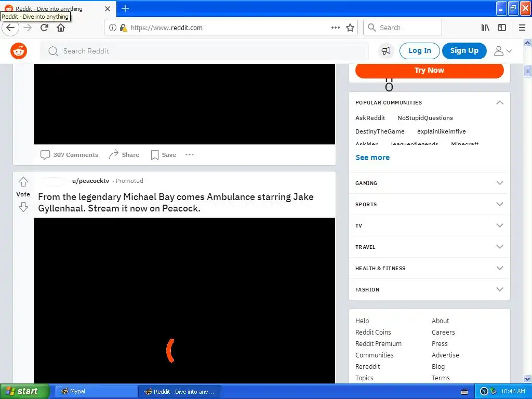This screenshot has width=532, height=399.
Task: Click the About footer link
Action: [440, 321]
